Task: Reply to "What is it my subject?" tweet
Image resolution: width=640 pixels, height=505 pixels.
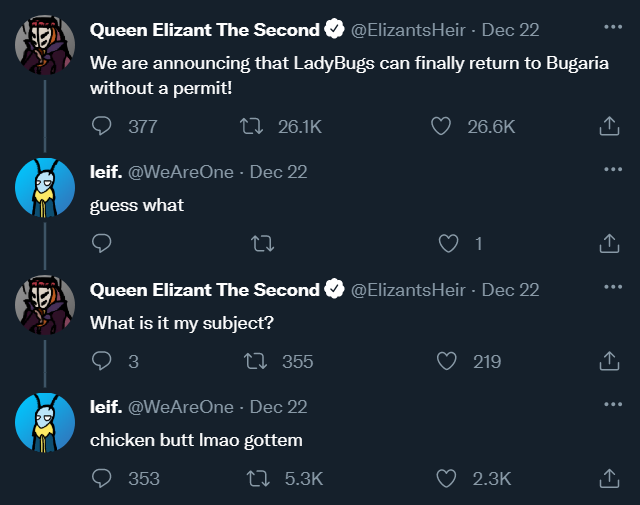Action: (102, 361)
